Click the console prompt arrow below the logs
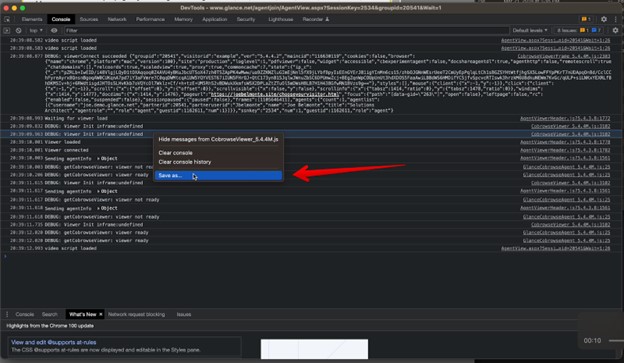The height and width of the screenshot is (363, 624). tap(5, 256)
